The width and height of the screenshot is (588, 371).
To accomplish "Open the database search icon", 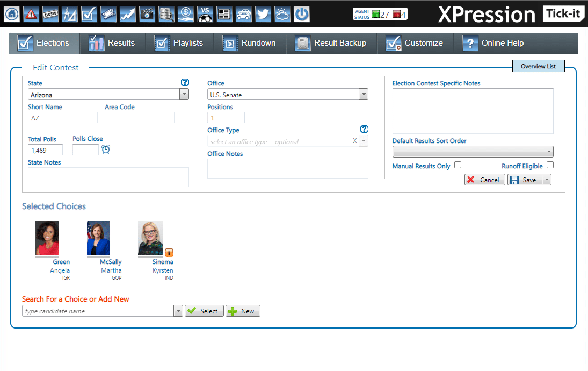I will click(x=166, y=15).
